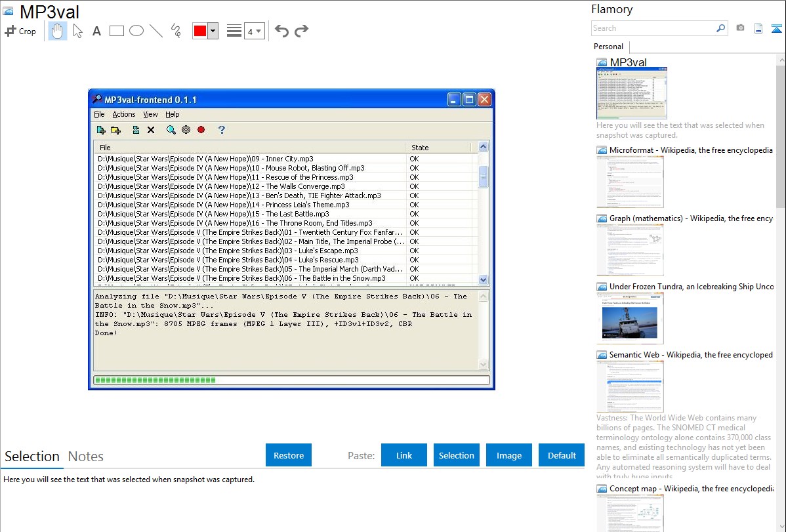This screenshot has width=786, height=532.
Task: Open the Microformat Wikipedia snapshot thumbnail
Action: point(630,182)
